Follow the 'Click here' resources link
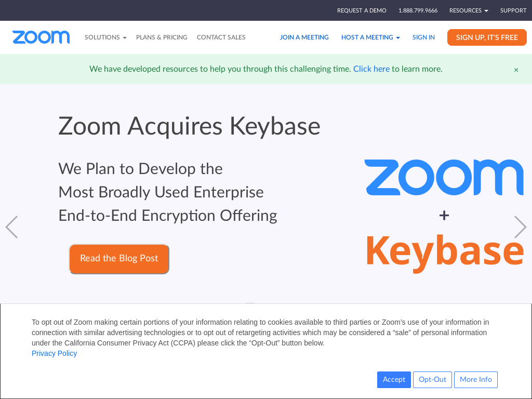The width and height of the screenshot is (532, 399). pos(371,69)
